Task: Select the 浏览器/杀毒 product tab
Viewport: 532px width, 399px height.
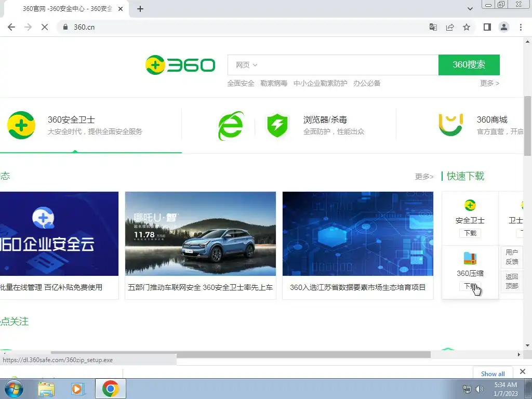Action: tap(289, 125)
